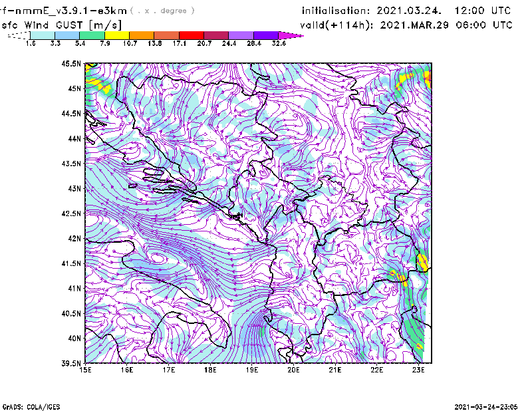This screenshot has width=532, height=411.
Task: Pick the orange legend swatch (10.7–13.8)
Action: (142, 35)
